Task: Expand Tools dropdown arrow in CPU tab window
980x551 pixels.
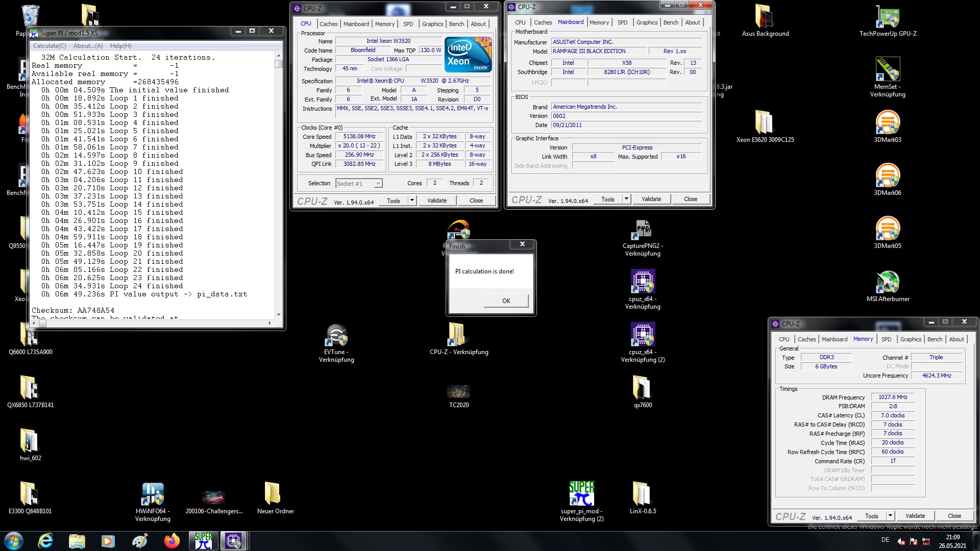Action: [x=412, y=201]
